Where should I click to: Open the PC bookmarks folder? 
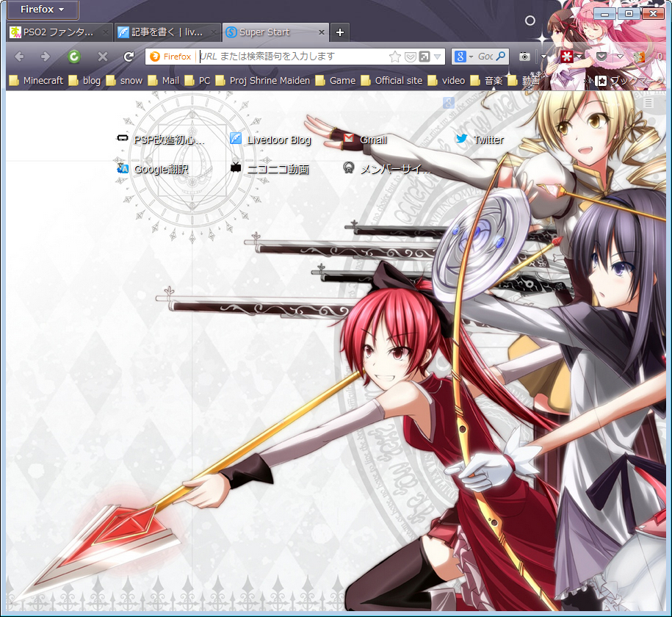tap(198, 81)
